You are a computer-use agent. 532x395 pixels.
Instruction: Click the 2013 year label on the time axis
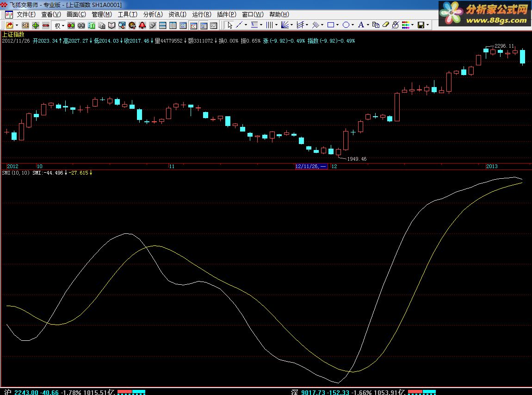point(492,166)
